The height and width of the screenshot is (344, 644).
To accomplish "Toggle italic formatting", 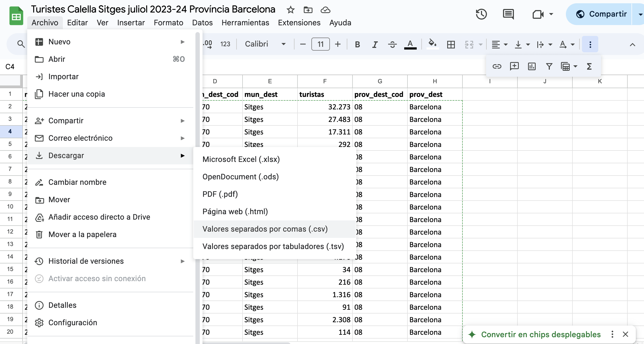I will pos(375,44).
